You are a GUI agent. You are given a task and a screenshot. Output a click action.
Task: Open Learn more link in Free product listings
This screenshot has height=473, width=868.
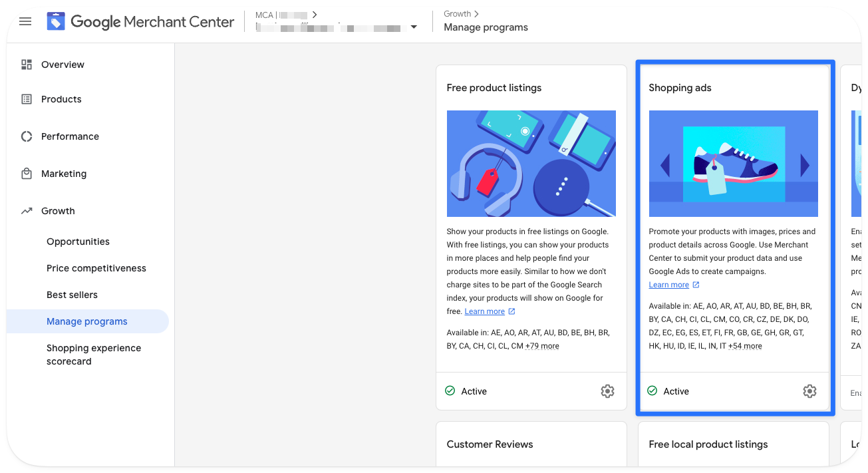(485, 311)
